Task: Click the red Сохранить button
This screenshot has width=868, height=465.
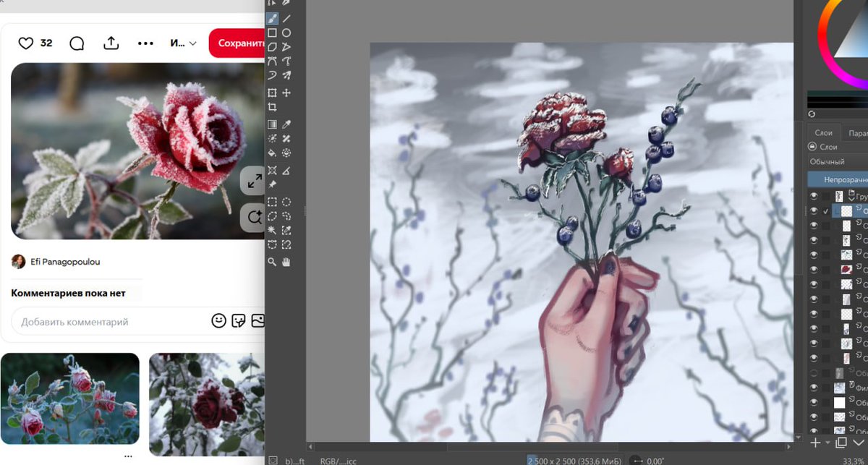Action: pyautogui.click(x=237, y=43)
